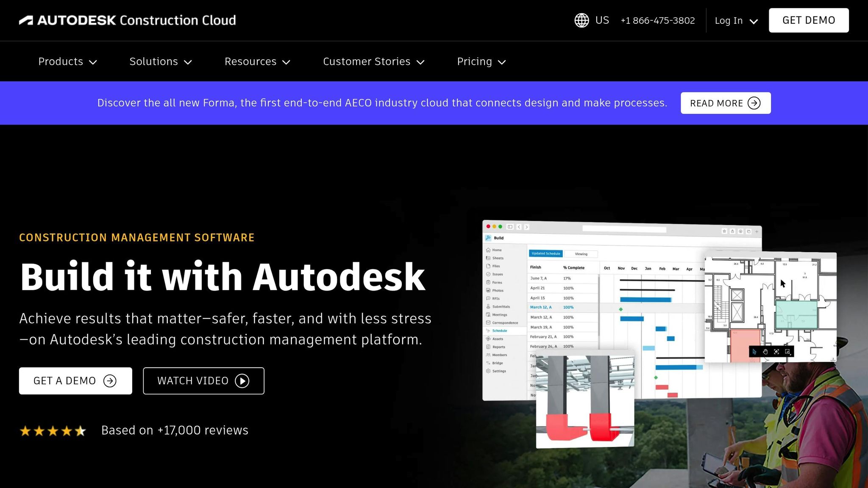Image resolution: width=868 pixels, height=488 pixels.
Task: Click the arrow circle in Get a Demo
Action: click(x=110, y=381)
